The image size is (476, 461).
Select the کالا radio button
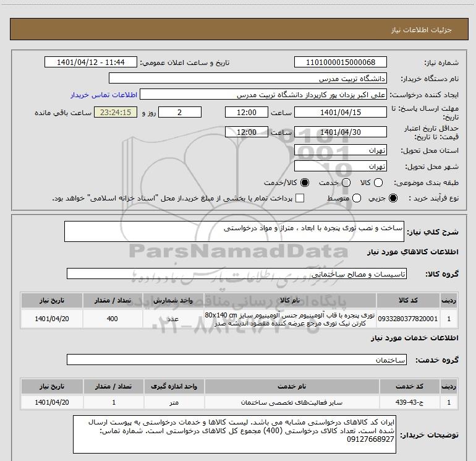click(378, 183)
